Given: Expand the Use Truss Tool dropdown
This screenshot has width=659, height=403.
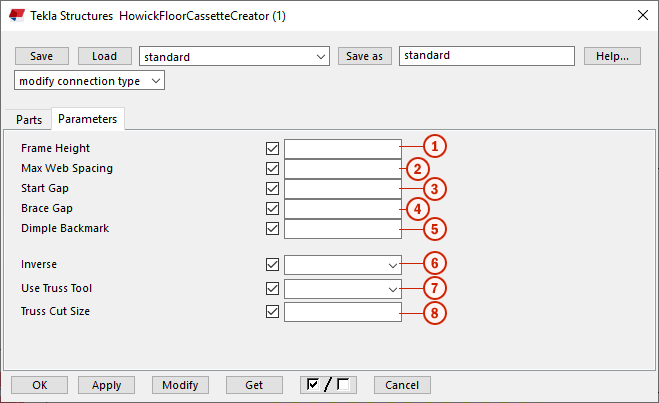Looking at the screenshot, I should click(343, 289).
